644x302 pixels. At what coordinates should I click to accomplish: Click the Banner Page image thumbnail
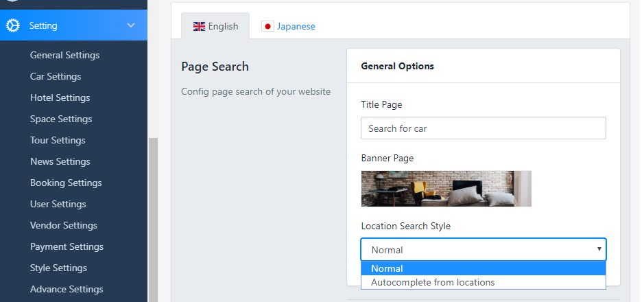(x=446, y=189)
